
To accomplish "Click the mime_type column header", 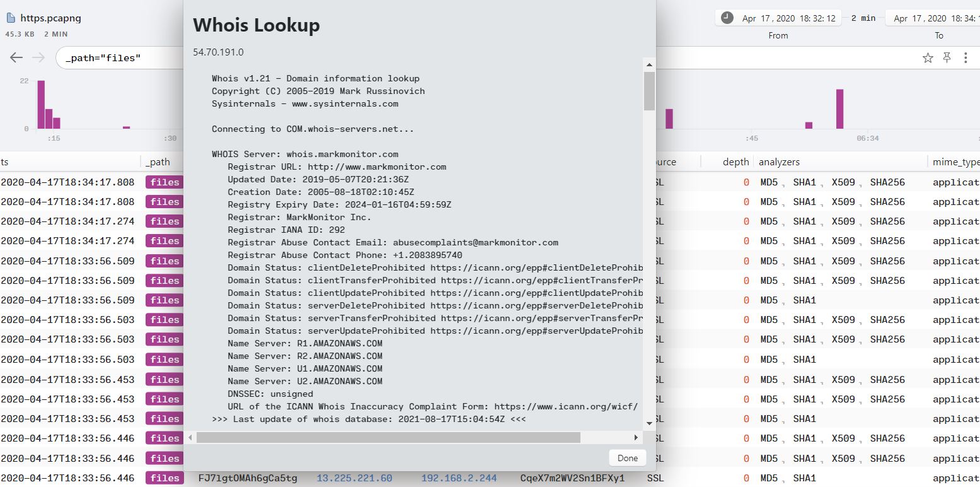I will pyautogui.click(x=956, y=162).
